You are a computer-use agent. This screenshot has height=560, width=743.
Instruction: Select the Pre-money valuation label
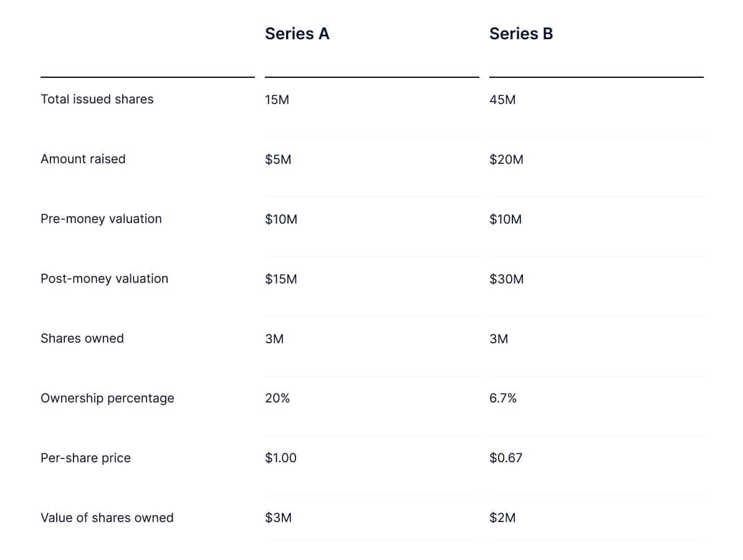point(101,219)
